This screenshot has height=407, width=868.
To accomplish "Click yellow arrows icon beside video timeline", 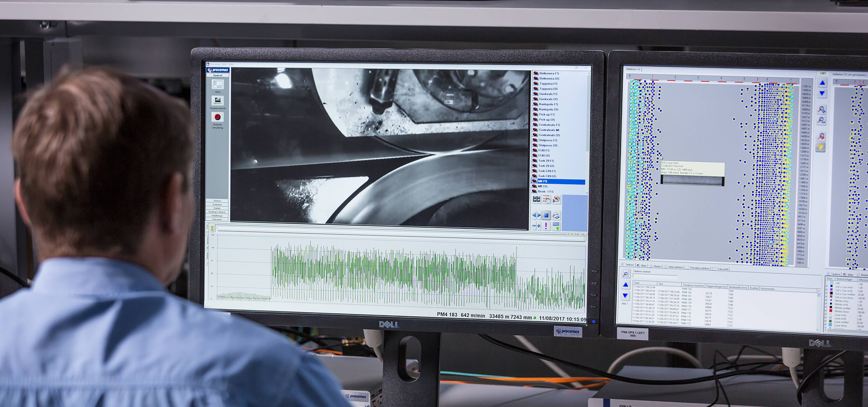I will point(212,229).
